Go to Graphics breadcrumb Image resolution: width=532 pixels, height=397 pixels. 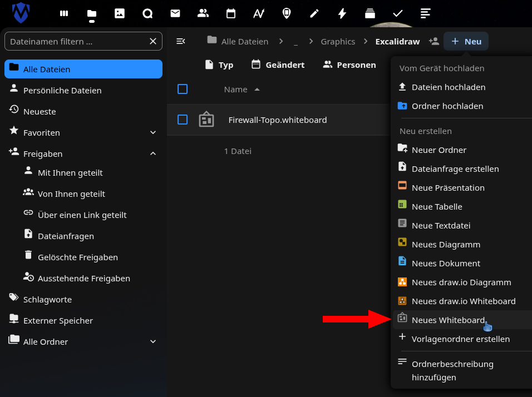[338, 41]
